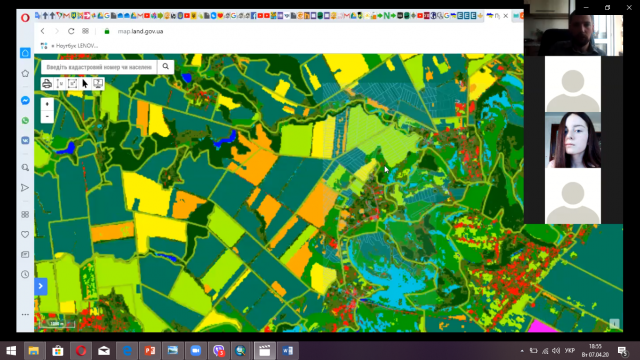Reload the map.land.gov.ua page
This screenshot has height=360, width=640.
tap(71, 31)
